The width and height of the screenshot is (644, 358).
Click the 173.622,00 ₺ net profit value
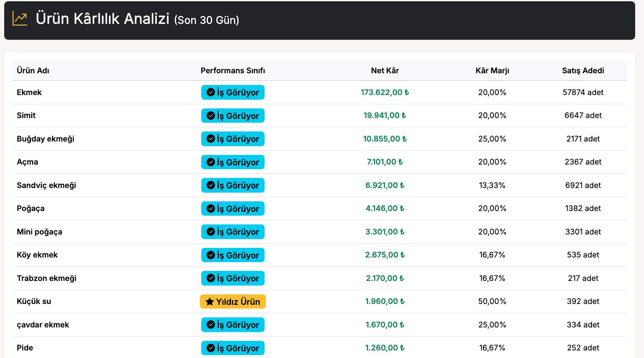(384, 92)
